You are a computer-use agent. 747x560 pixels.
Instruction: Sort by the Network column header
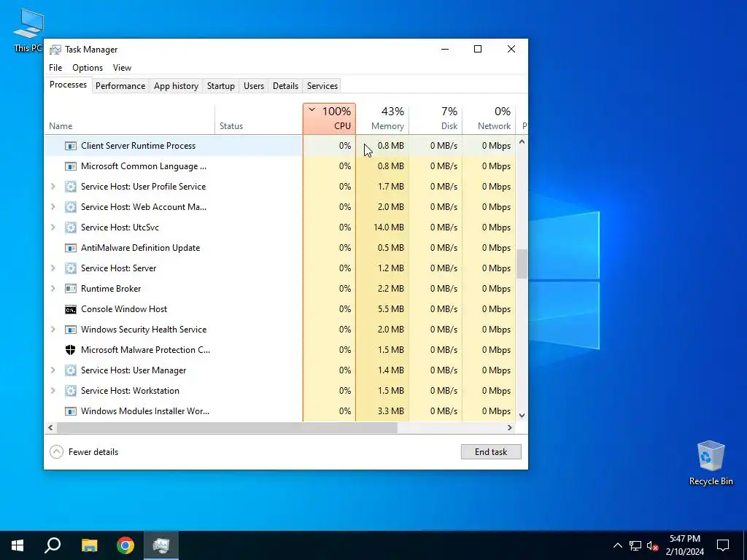click(x=489, y=119)
